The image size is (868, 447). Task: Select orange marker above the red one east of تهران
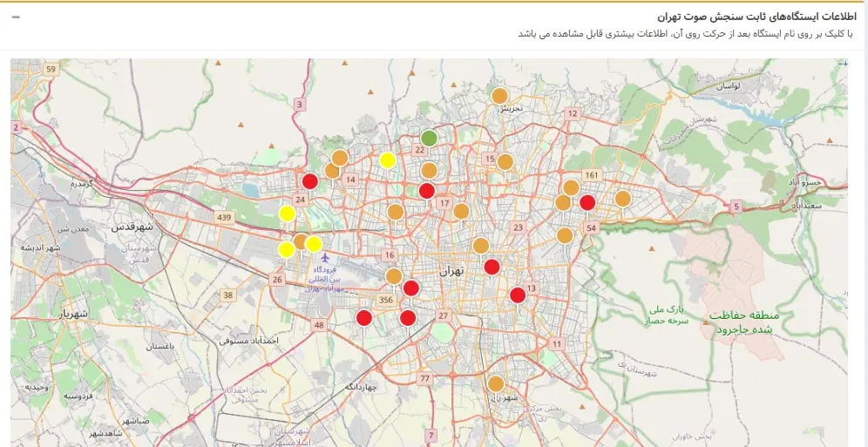click(x=480, y=246)
